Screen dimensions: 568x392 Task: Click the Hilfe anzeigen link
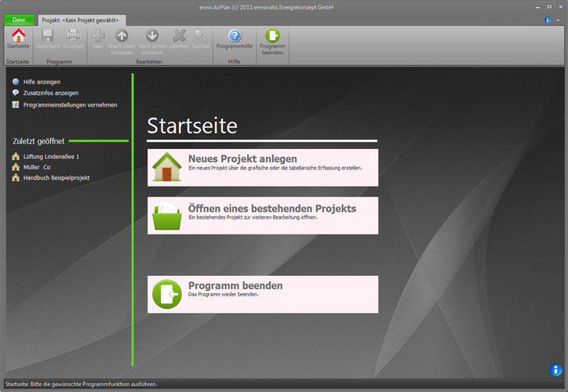42,82
